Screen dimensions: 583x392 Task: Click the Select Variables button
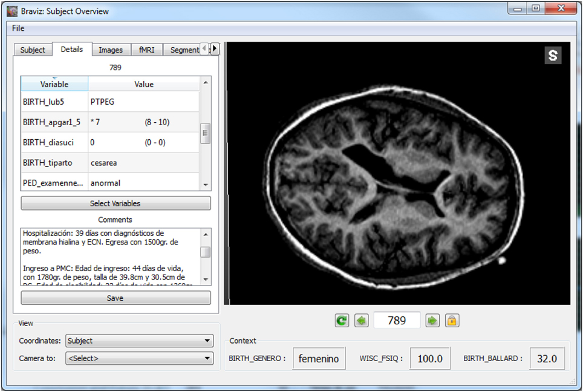116,203
